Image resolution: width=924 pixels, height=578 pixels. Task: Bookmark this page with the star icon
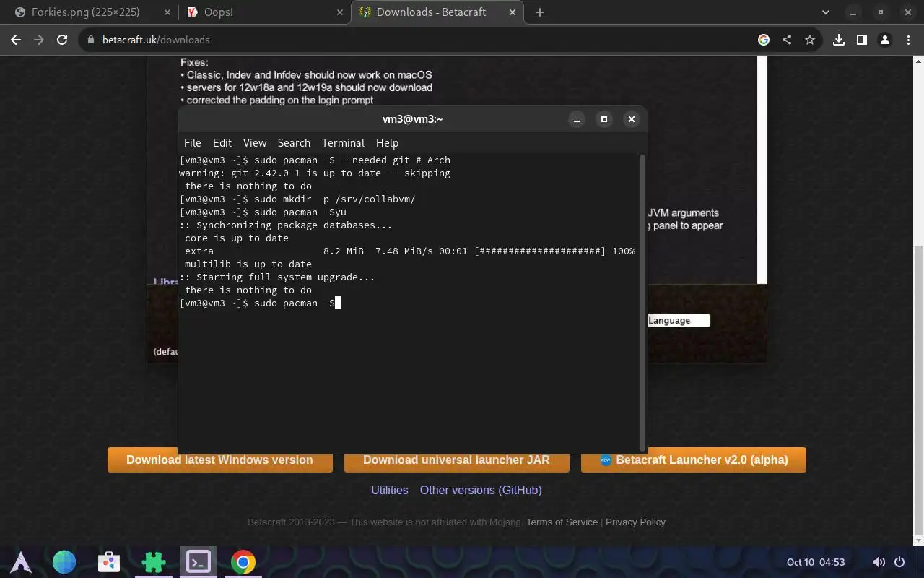[x=810, y=40]
